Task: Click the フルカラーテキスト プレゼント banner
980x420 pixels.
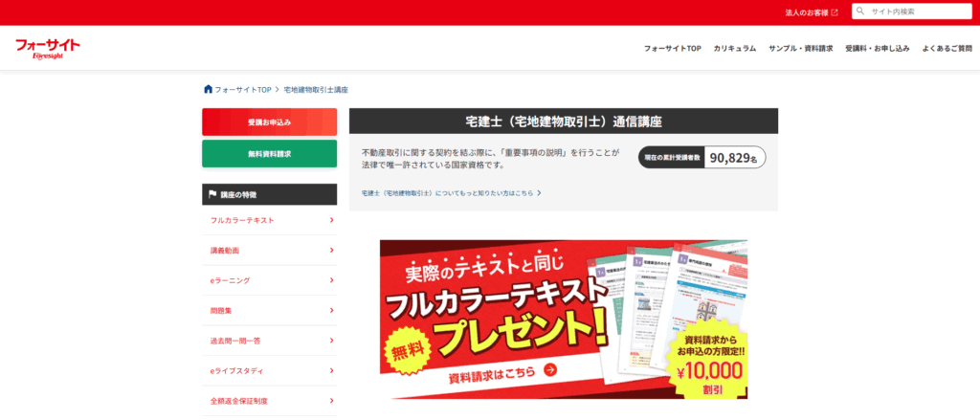Action: (x=563, y=320)
